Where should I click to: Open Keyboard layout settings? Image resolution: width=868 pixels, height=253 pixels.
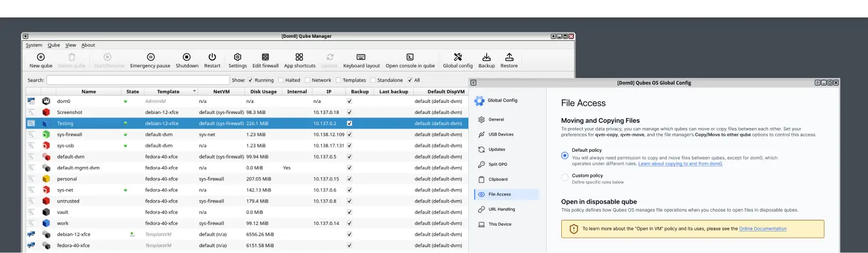[x=361, y=57]
